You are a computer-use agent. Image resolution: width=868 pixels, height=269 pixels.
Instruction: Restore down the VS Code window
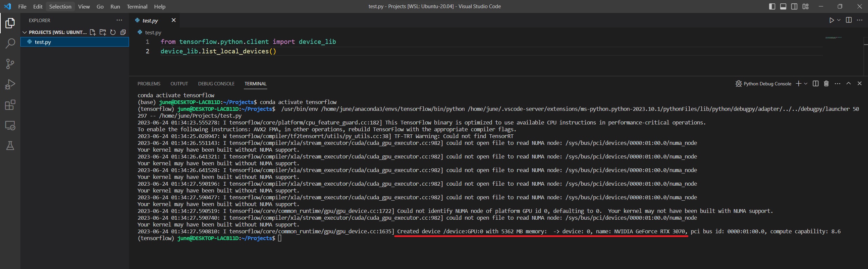coord(840,6)
